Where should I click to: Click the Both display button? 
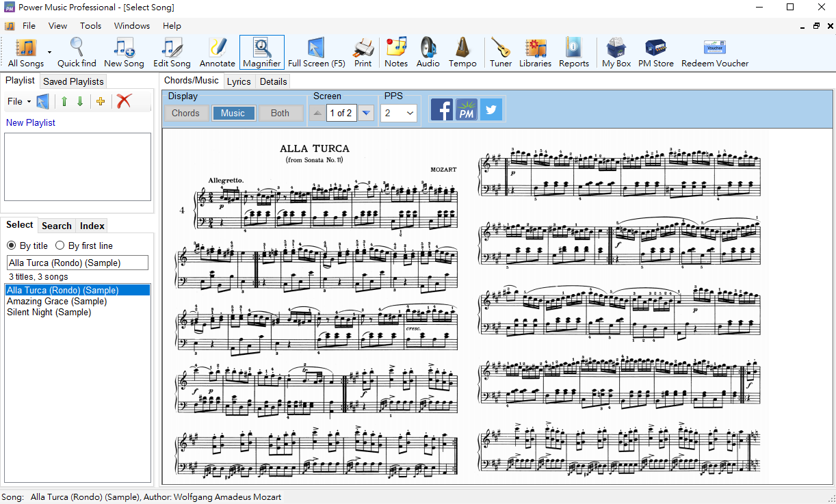click(280, 114)
